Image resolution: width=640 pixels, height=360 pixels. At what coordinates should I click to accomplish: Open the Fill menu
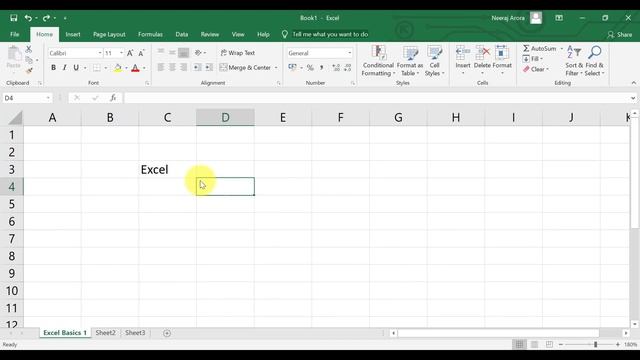coord(533,59)
